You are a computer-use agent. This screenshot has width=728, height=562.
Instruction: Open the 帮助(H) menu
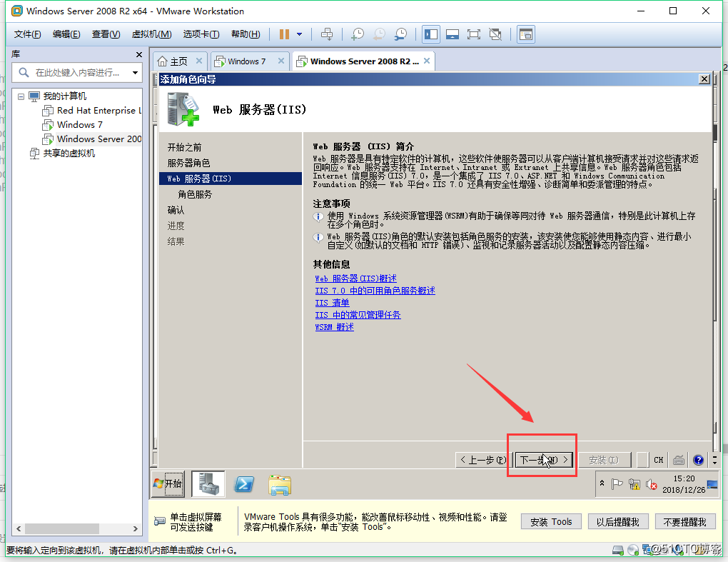[x=246, y=34]
